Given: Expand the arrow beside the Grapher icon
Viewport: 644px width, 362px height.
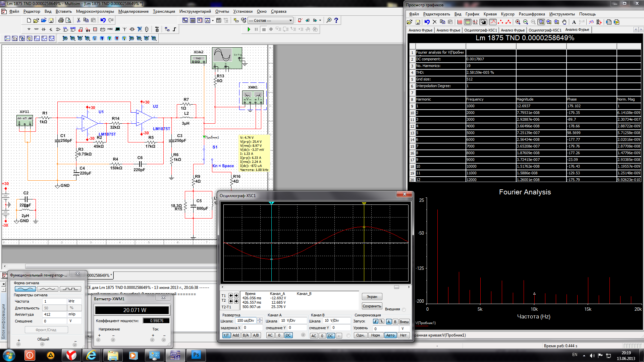Looking at the screenshot, I should pos(213,20).
